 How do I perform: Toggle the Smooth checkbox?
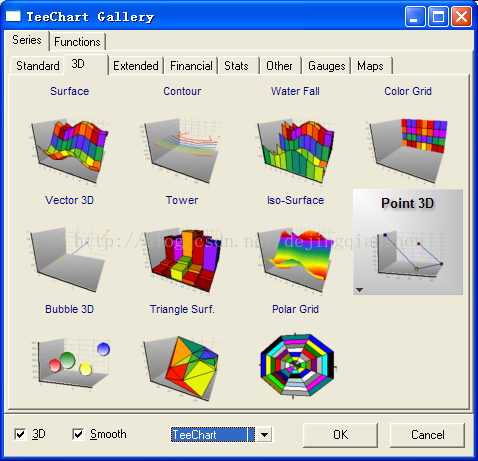[x=78, y=434]
